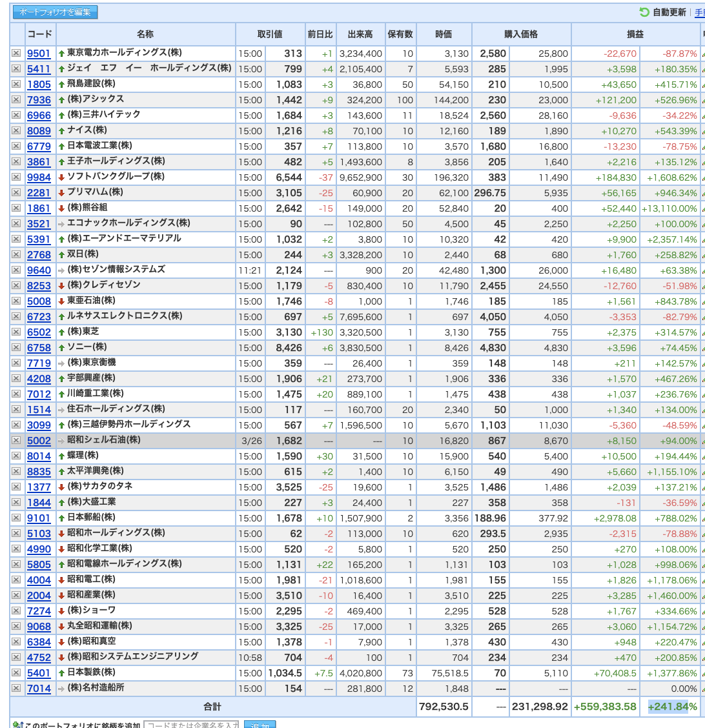Click the 追加 button

(x=260, y=725)
